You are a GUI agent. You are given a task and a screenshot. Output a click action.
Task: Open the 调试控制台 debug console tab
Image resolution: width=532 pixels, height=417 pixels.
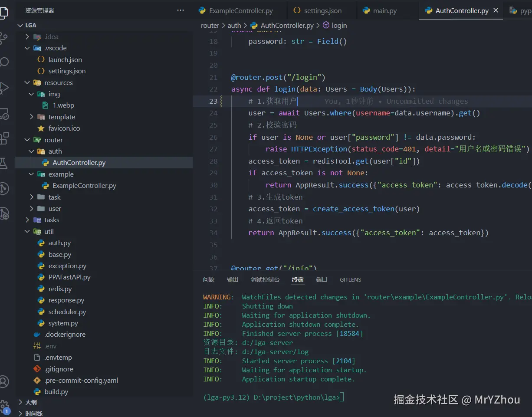click(265, 279)
